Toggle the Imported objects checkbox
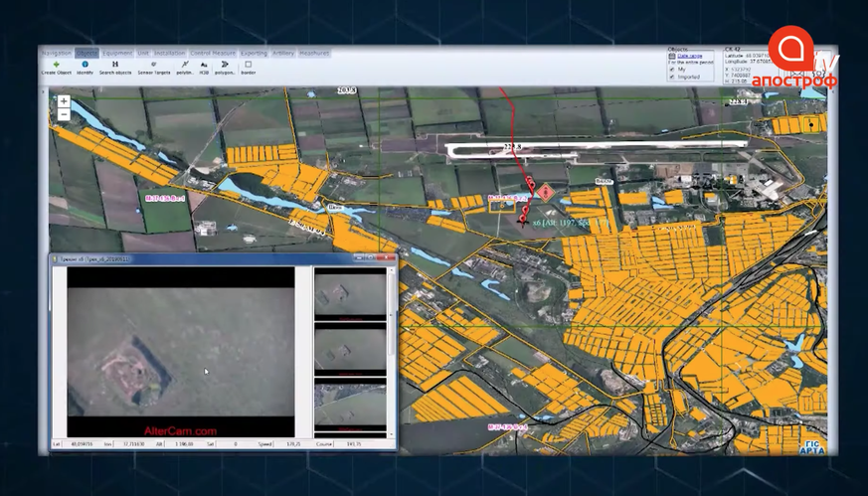Viewport: 868px width, 496px height. click(x=672, y=77)
